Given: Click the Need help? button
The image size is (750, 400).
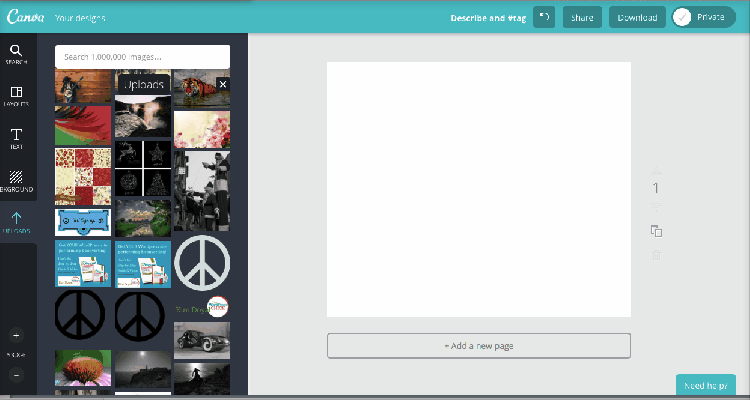Looking at the screenshot, I should coord(706,385).
